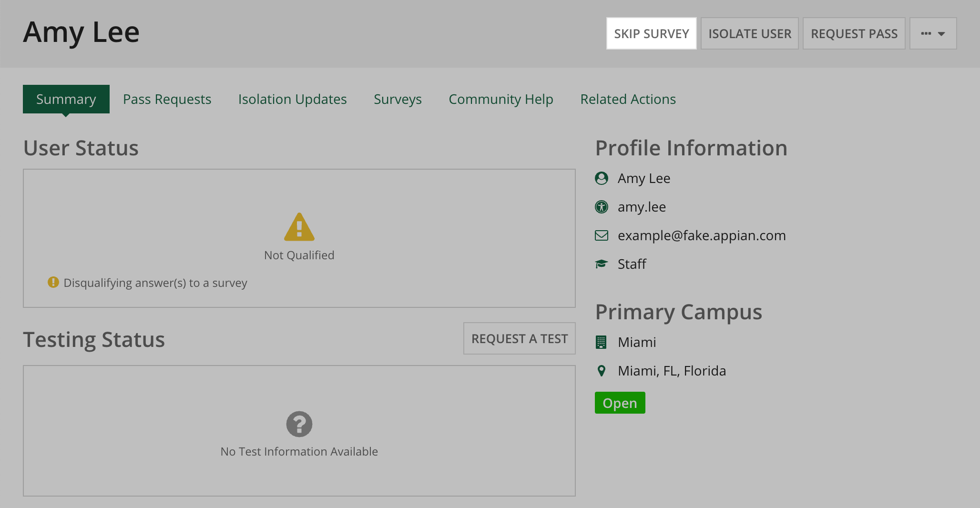The width and height of the screenshot is (980, 508).
Task: Click the disqualifying answer exclamation icon
Action: click(x=53, y=282)
